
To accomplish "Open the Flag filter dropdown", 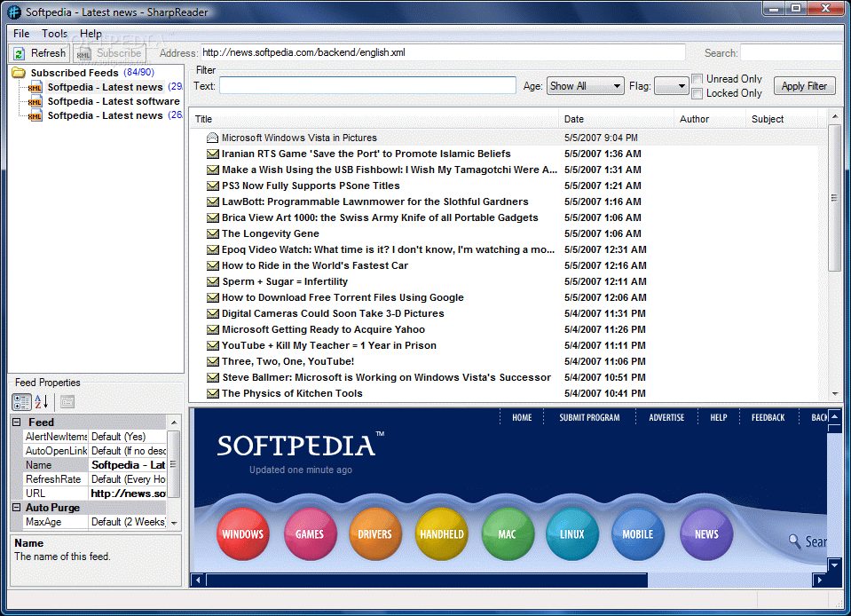I will pos(672,86).
